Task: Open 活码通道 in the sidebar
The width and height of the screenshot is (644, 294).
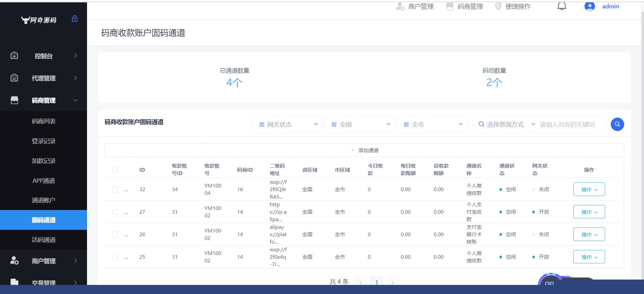Action: [44, 240]
